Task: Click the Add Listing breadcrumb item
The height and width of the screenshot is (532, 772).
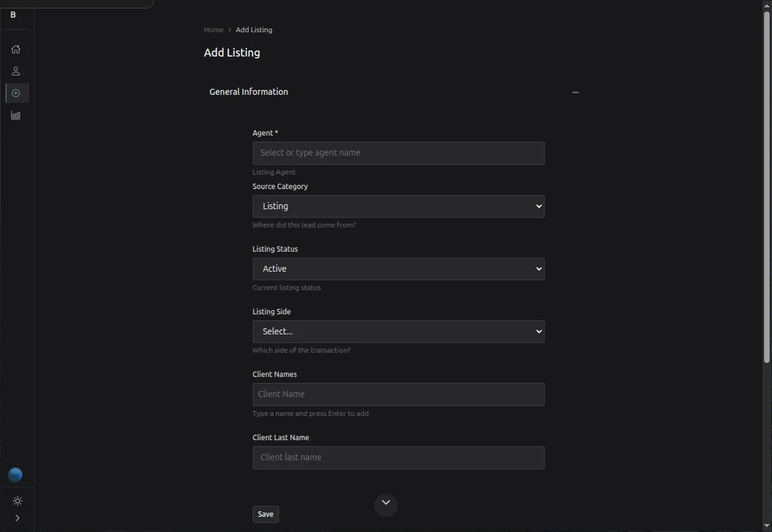Action: 253,29
